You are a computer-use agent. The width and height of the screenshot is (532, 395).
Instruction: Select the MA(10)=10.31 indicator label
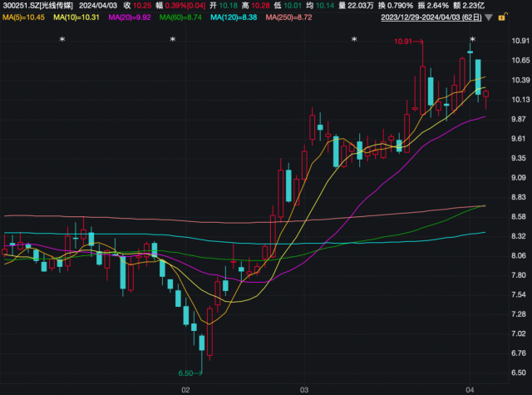click(76, 17)
